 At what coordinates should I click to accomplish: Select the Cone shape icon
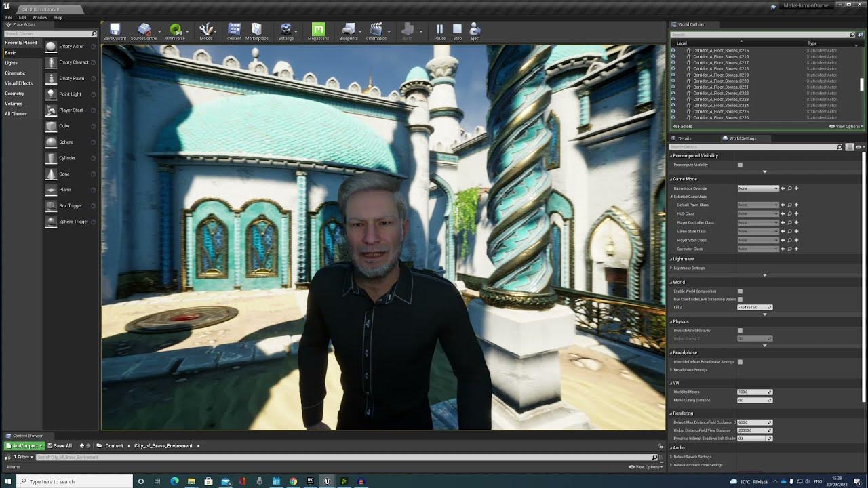click(51, 174)
